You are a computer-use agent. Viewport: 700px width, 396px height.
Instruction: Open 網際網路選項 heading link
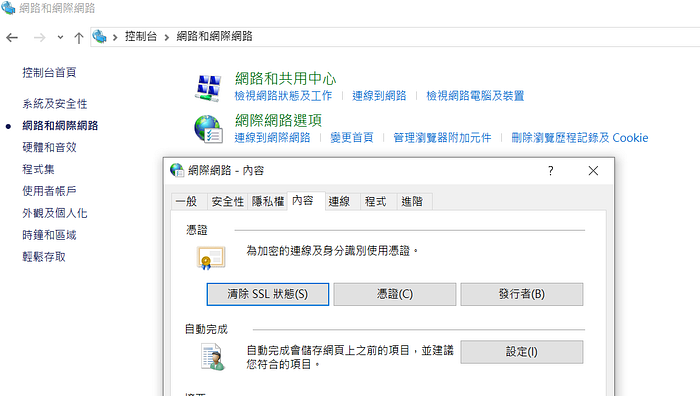(278, 121)
